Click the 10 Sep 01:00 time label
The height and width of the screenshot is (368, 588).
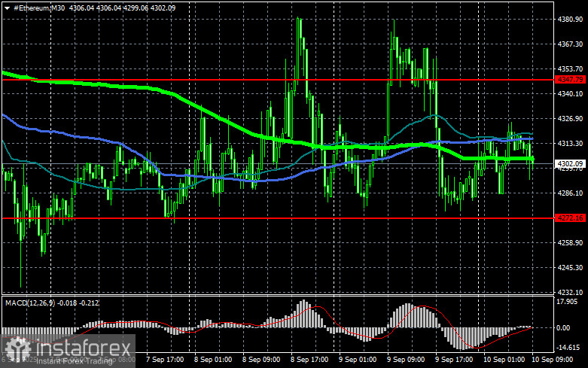pos(504,360)
